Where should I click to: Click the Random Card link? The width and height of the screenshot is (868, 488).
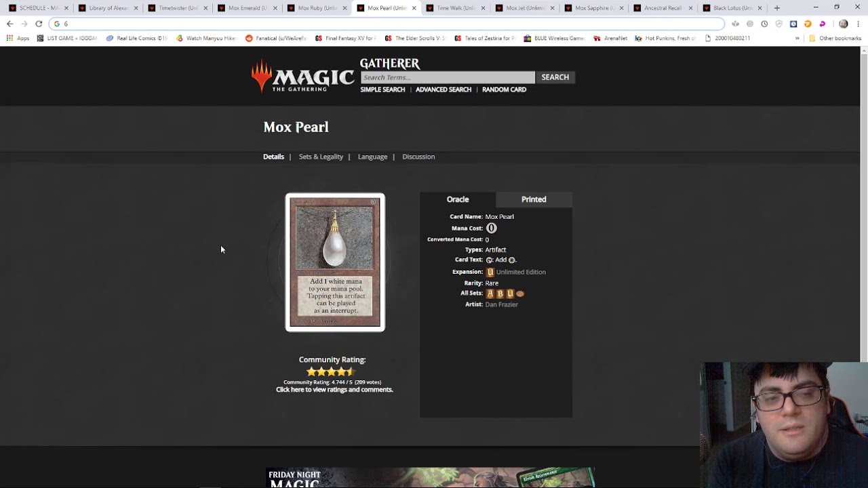tap(504, 89)
